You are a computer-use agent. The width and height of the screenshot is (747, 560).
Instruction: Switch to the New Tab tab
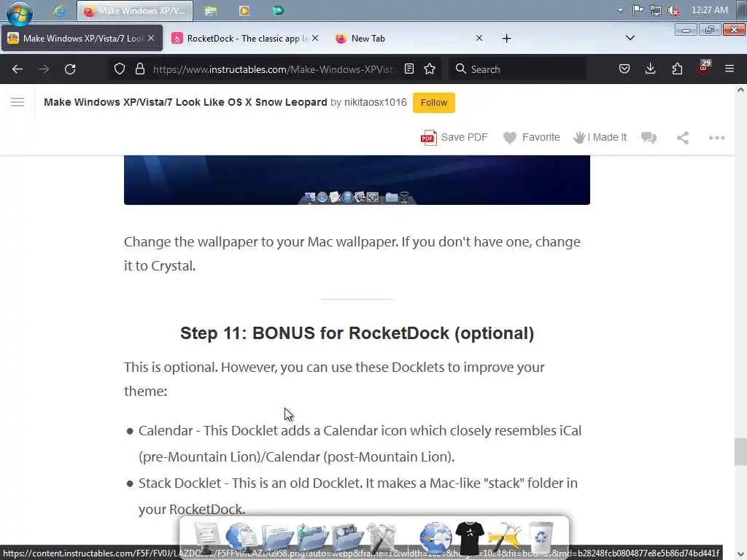(x=409, y=38)
